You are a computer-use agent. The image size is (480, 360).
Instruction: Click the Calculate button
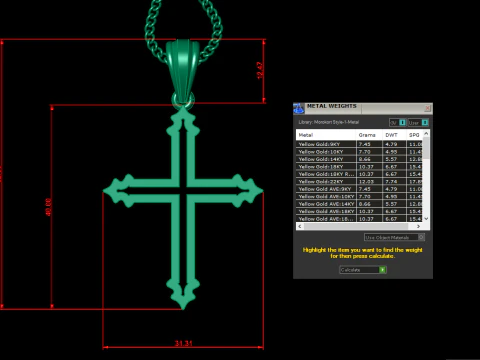(363, 270)
